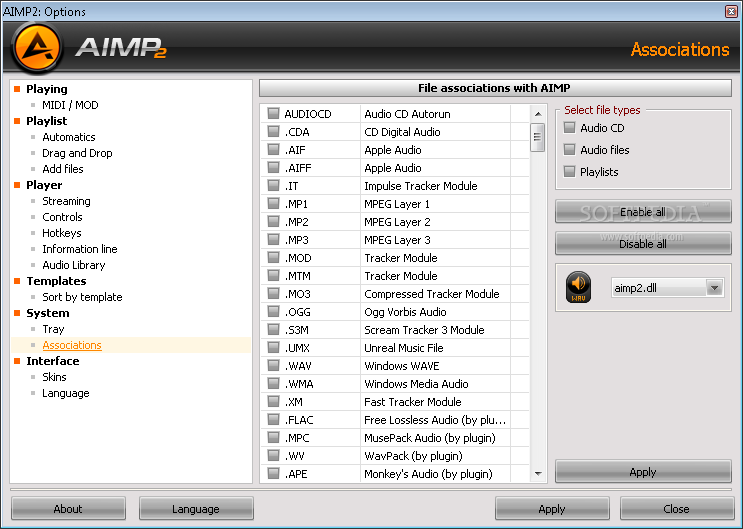Select the Player category
Viewport: 743px width, 529px height.
[x=44, y=185]
